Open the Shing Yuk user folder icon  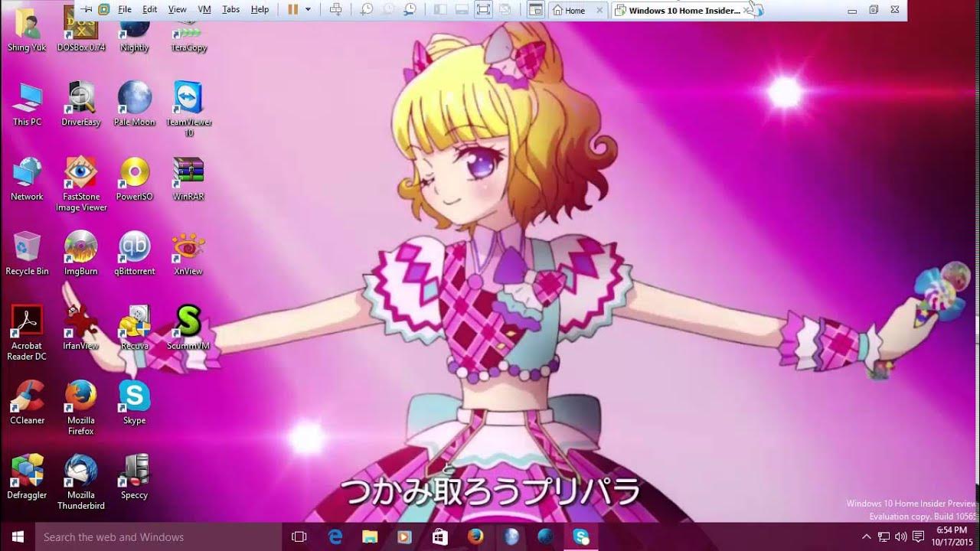[x=27, y=30]
